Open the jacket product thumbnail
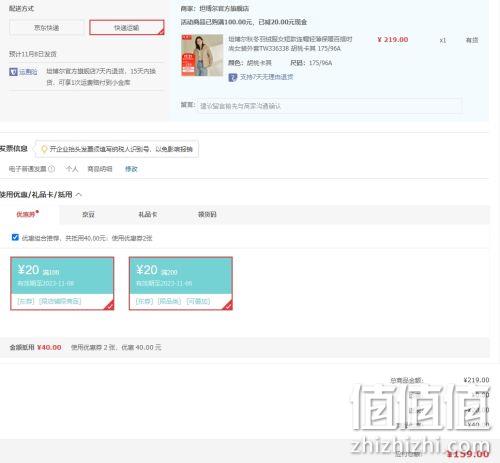Viewport: 500px width, 463px height. (x=202, y=55)
